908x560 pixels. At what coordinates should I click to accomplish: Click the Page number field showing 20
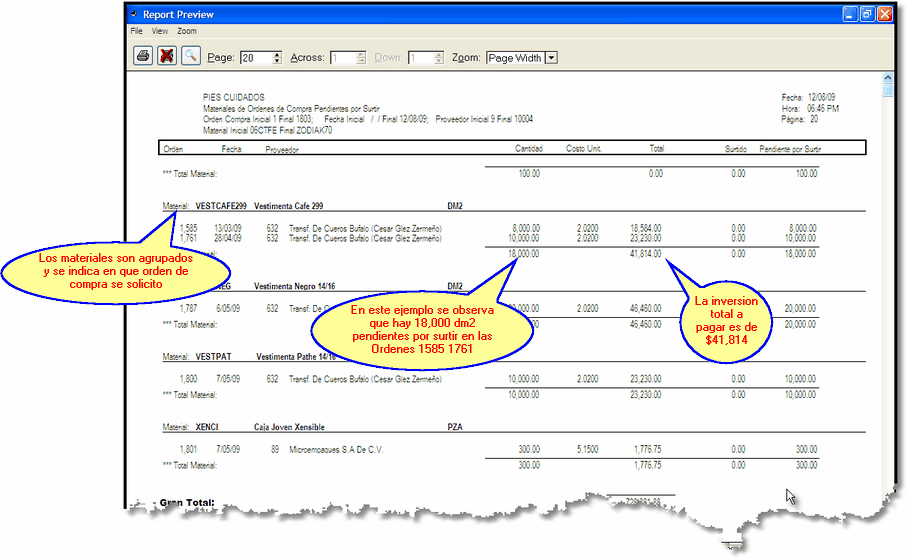tap(256, 58)
